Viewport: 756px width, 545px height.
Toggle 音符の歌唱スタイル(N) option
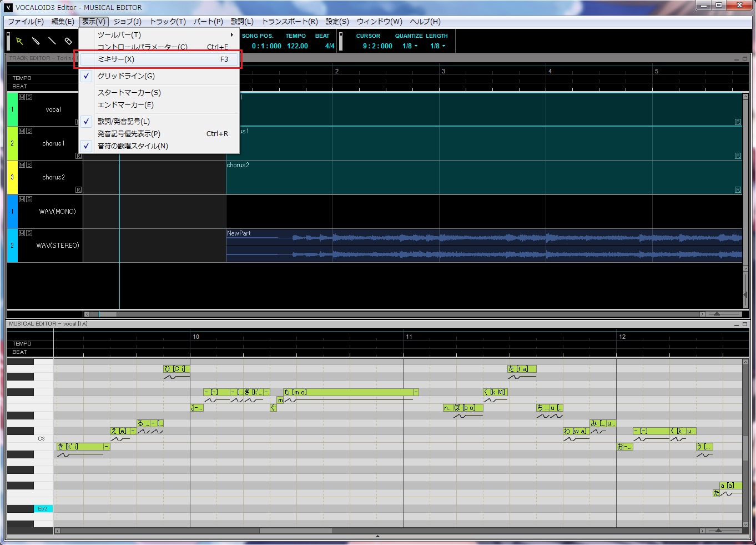[159, 146]
